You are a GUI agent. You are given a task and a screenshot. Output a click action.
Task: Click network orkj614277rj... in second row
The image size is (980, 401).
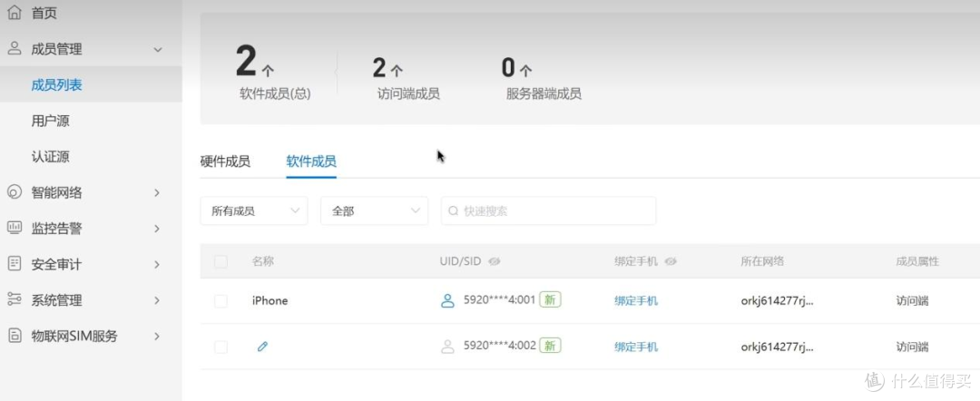pos(777,347)
